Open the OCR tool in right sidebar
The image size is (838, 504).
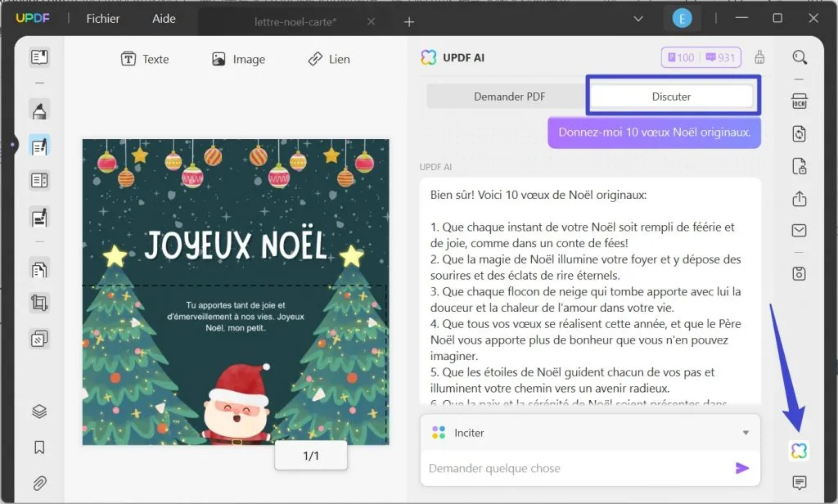click(800, 100)
